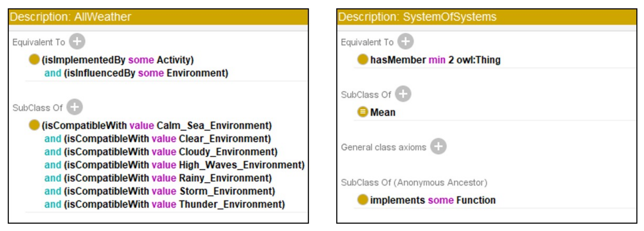This screenshot has width=644, height=231.
Task: Add SubClass Of axiom in AllWeather panel
Action: [75, 107]
